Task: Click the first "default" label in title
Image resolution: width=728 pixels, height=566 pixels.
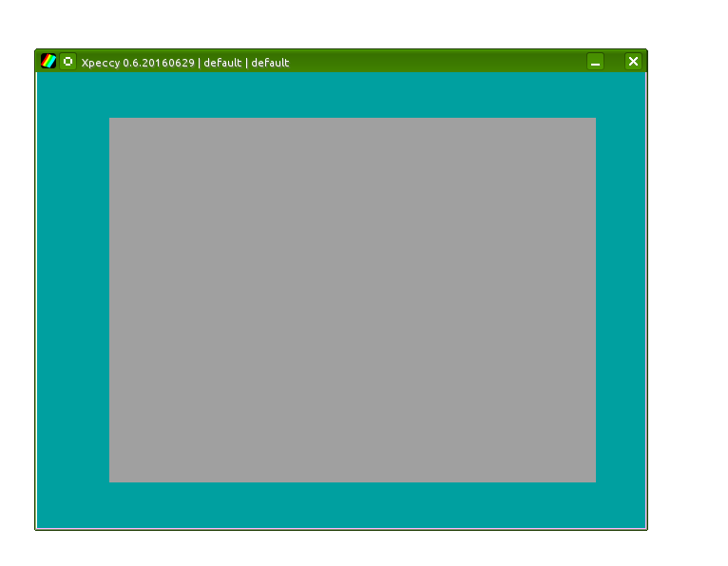Action: [222, 63]
